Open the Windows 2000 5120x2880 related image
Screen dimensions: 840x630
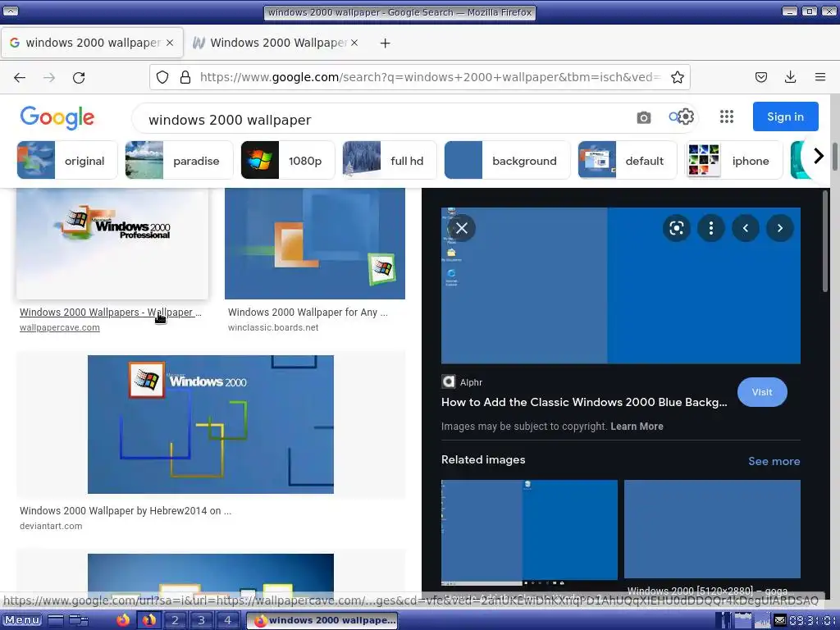coord(712,529)
